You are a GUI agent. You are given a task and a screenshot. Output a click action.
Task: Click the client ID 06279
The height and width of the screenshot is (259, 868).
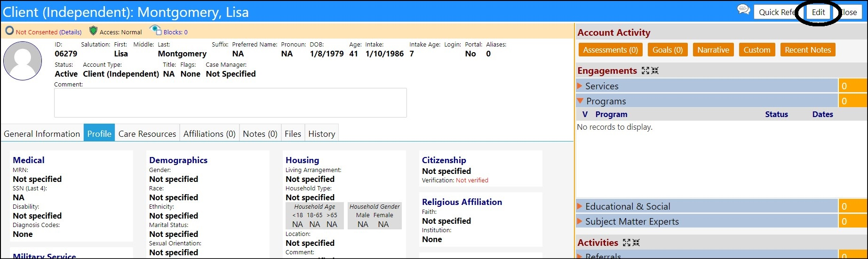point(66,54)
